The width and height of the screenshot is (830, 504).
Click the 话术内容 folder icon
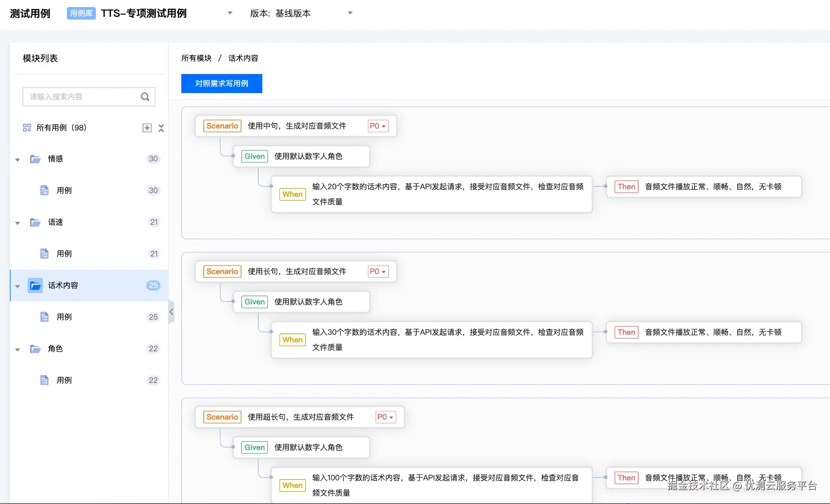[x=35, y=285]
